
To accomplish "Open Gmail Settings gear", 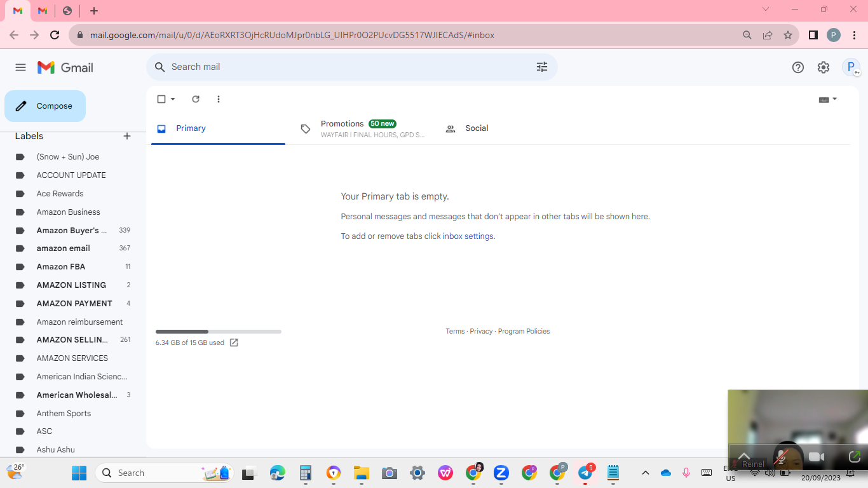I will [824, 67].
